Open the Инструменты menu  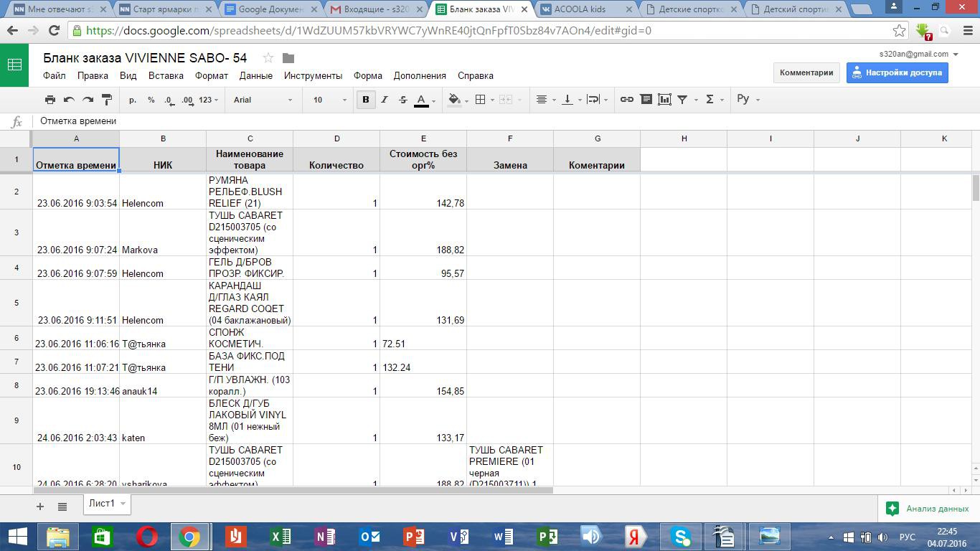pyautogui.click(x=313, y=75)
